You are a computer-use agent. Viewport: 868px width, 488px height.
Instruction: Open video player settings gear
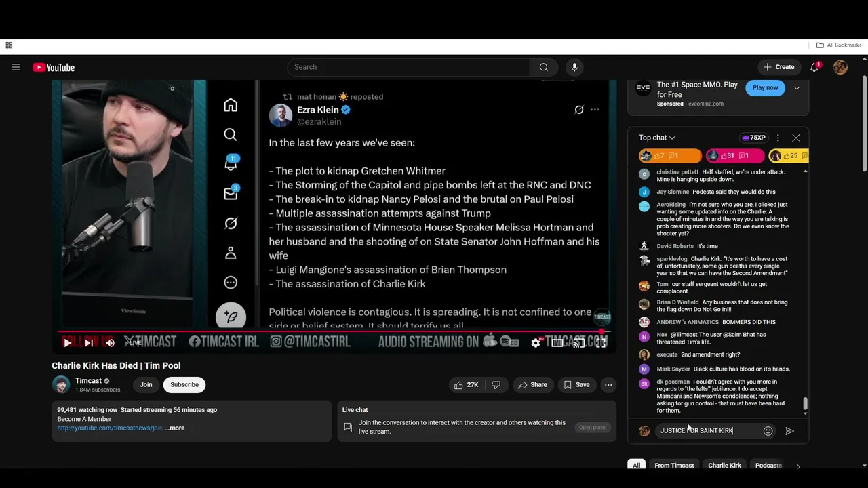tap(536, 343)
